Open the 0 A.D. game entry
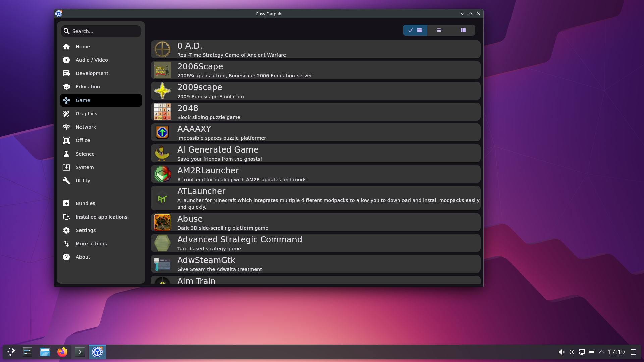The height and width of the screenshot is (362, 644). point(315,50)
